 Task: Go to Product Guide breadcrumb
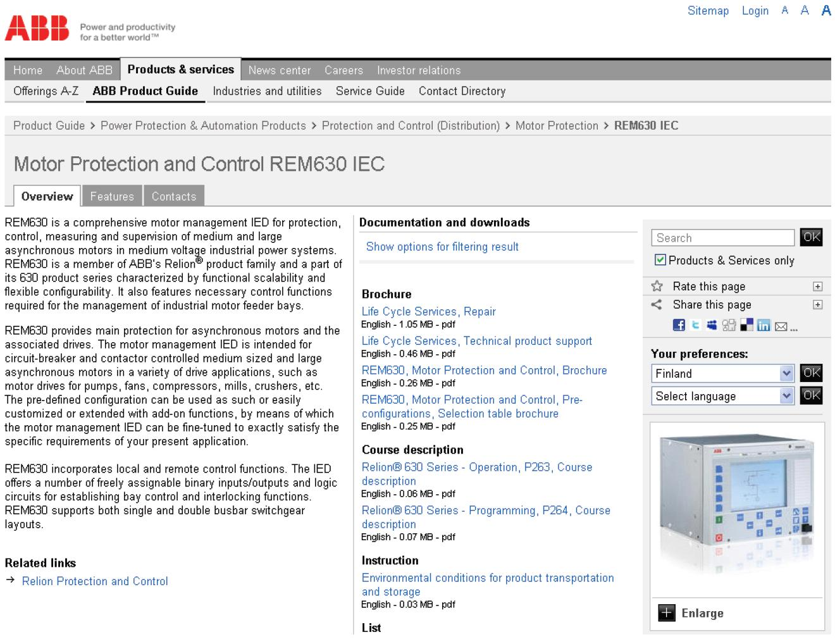click(49, 126)
